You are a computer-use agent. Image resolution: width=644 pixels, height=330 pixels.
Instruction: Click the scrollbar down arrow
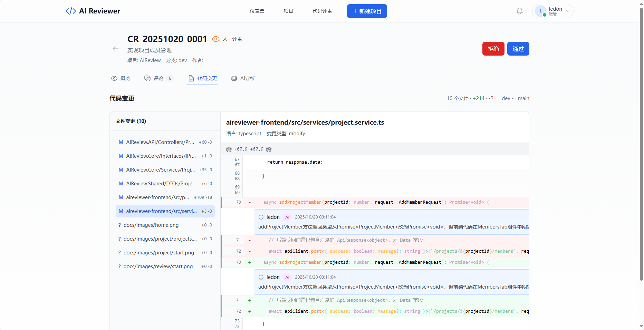641,326
